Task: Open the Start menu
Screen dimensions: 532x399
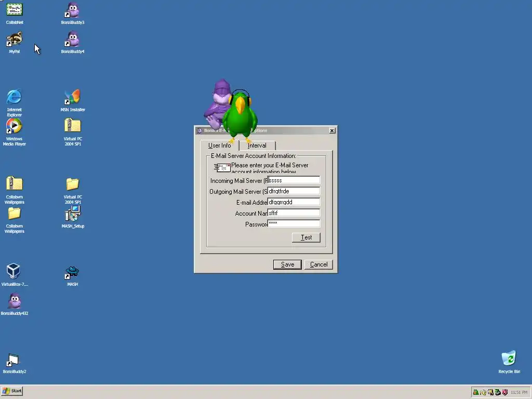Action: click(x=12, y=391)
